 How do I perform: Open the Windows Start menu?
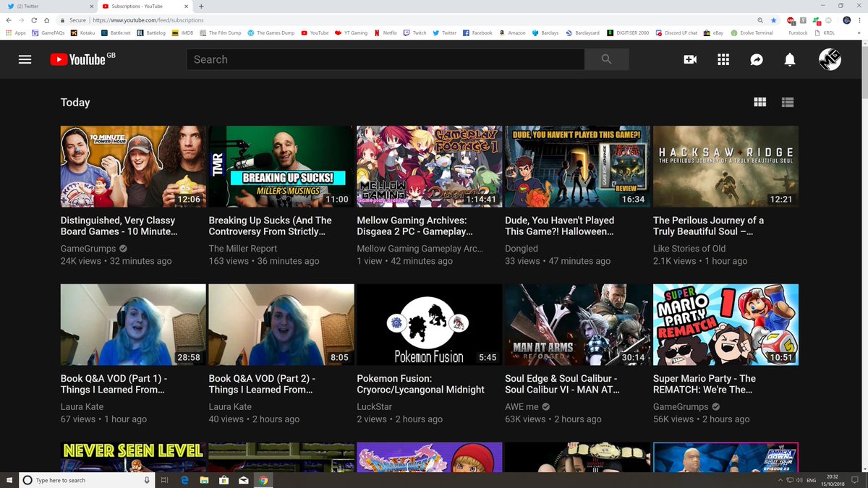click(9, 480)
